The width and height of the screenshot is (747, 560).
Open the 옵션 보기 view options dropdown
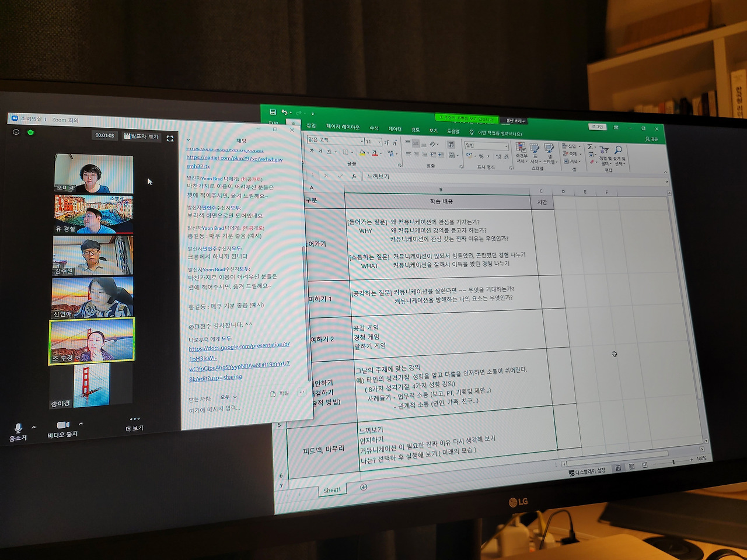point(516,121)
